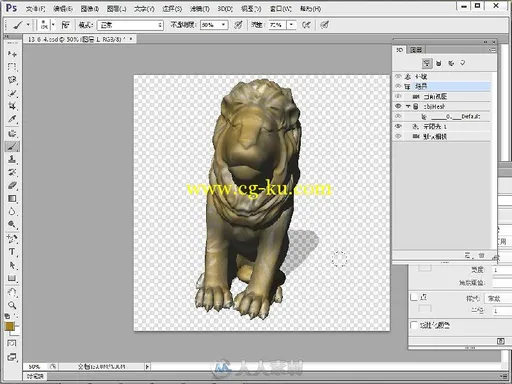Toggle visibility of objMesh row
This screenshot has height=384, width=512.
(x=398, y=106)
